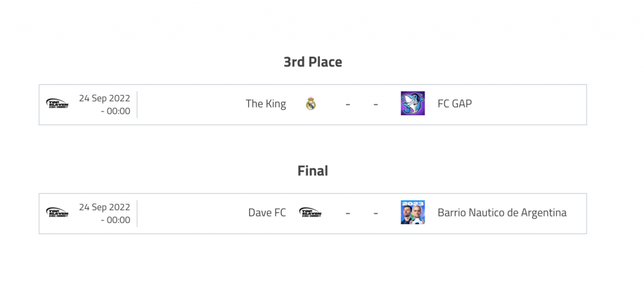Image resolution: width=644 pixels, height=306 pixels.
Task: Click the tournament logo left of Final match date
Action: 57,213
